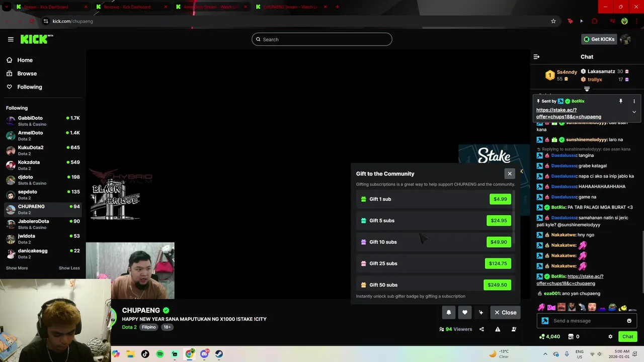Collapse the Stake banner side arrow
Screen dimensions: 644x362
pyautogui.click(x=522, y=171)
